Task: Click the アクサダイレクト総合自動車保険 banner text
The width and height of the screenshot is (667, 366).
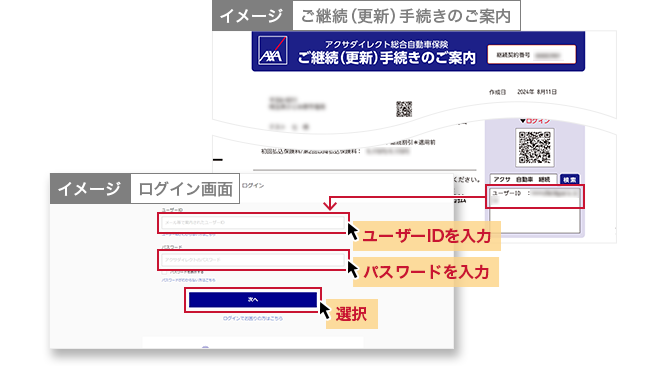Action: pyautogui.click(x=386, y=44)
